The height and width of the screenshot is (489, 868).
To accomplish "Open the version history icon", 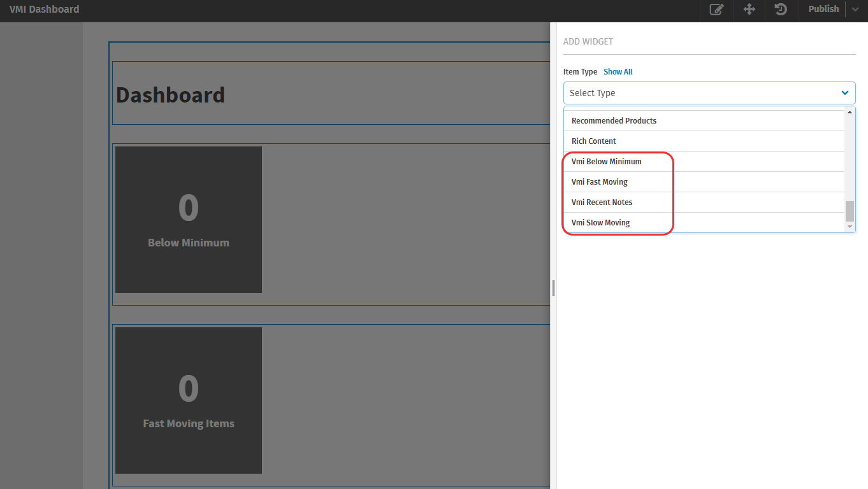I will tap(781, 10).
